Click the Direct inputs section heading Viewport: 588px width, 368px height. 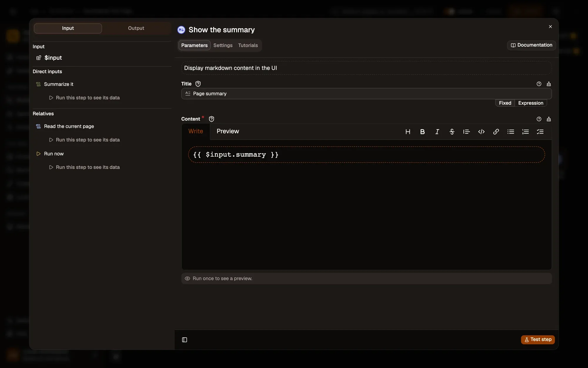point(47,72)
